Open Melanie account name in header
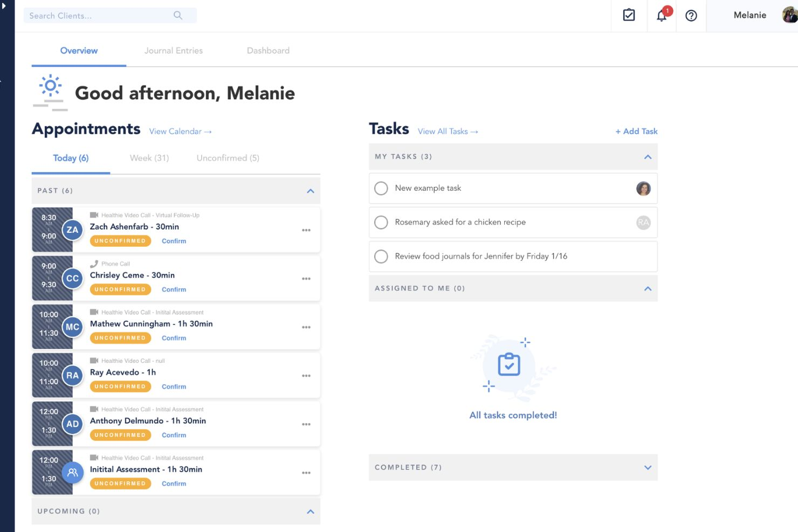Viewport: 798px width, 532px height. point(749,15)
